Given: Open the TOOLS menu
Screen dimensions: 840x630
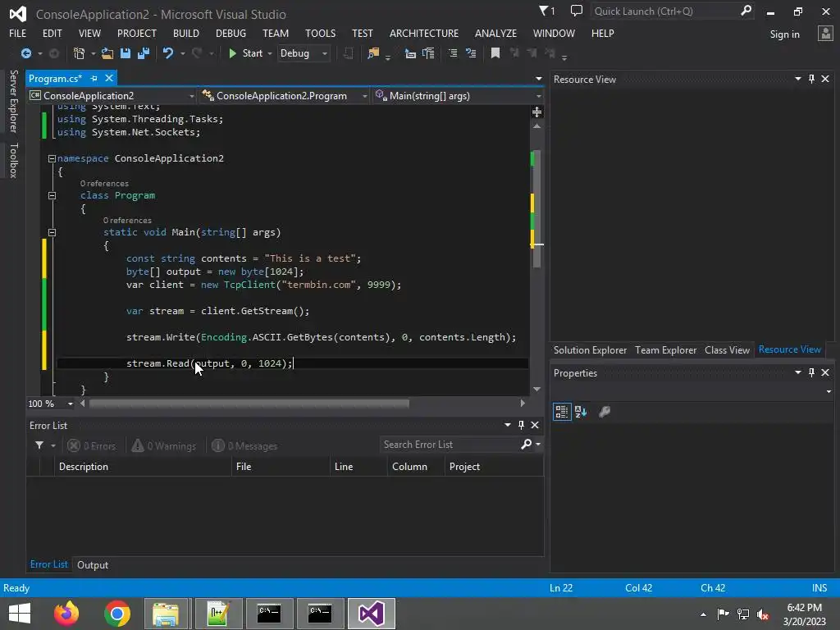Looking at the screenshot, I should (x=321, y=33).
